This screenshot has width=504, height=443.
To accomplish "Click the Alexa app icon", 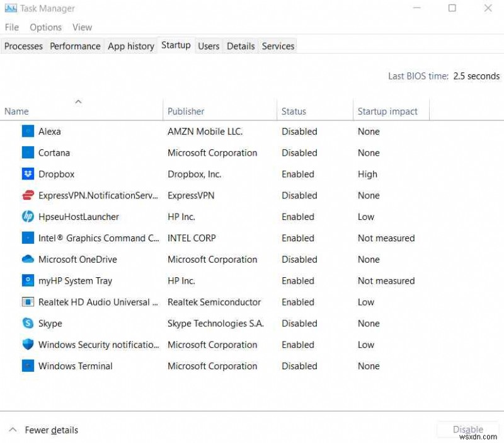I will point(28,131).
